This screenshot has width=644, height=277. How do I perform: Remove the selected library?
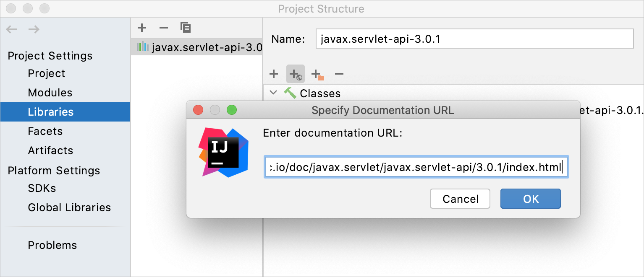click(x=164, y=28)
